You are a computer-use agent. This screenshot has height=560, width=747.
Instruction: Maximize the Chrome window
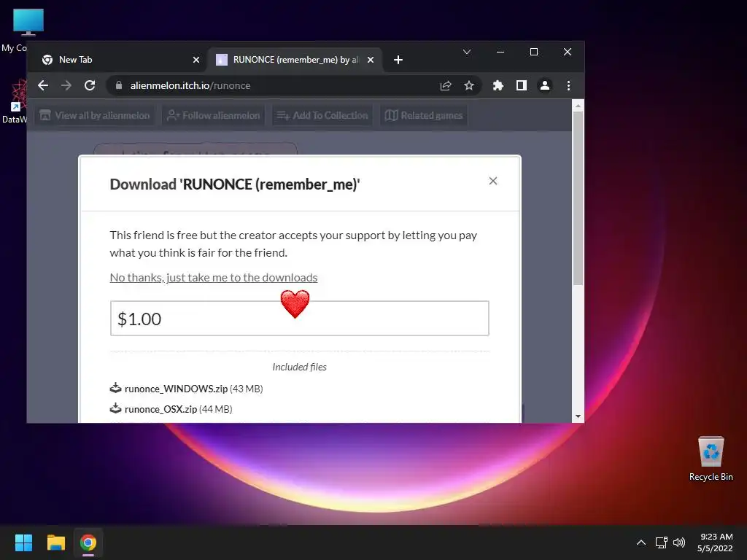(534, 52)
